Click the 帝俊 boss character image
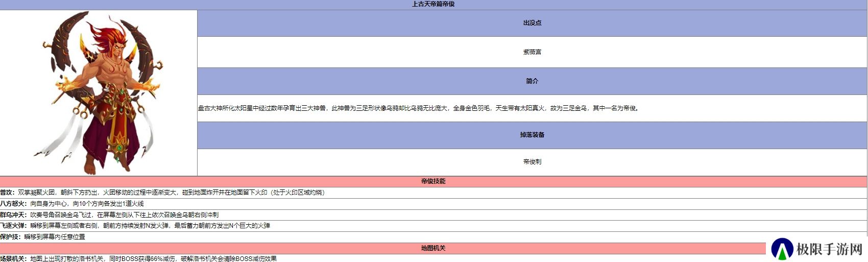Viewport: 868px width, 262px height. (99, 93)
